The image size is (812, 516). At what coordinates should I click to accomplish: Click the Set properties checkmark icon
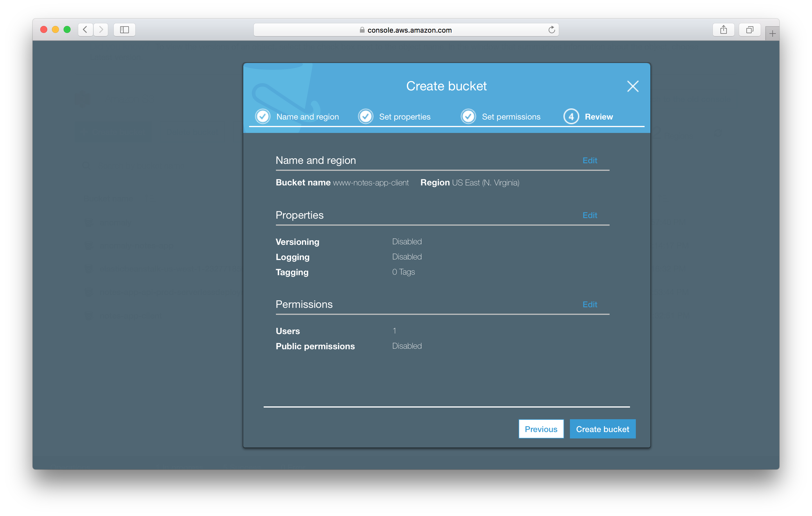click(365, 117)
